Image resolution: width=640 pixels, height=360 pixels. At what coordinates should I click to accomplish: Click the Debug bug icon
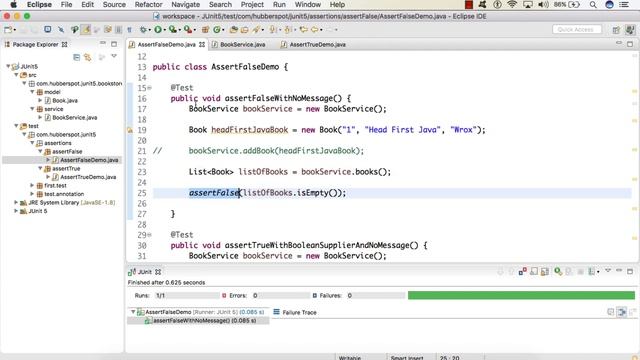(x=143, y=30)
